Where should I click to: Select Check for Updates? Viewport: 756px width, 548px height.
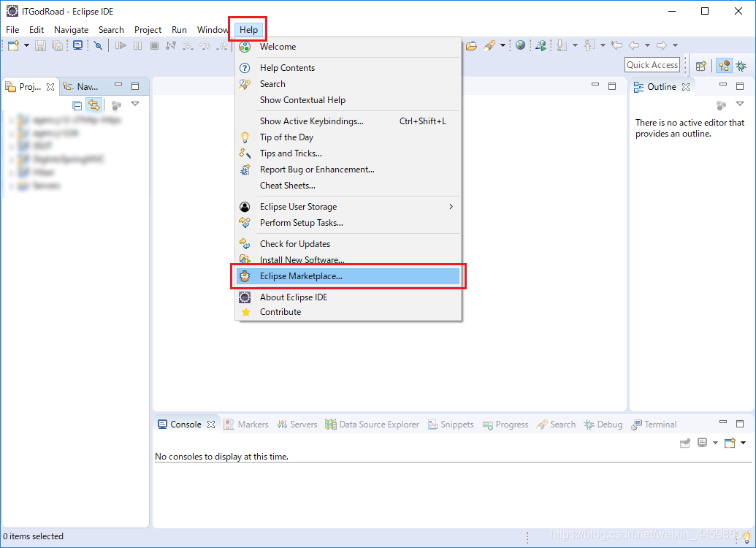(x=348, y=243)
